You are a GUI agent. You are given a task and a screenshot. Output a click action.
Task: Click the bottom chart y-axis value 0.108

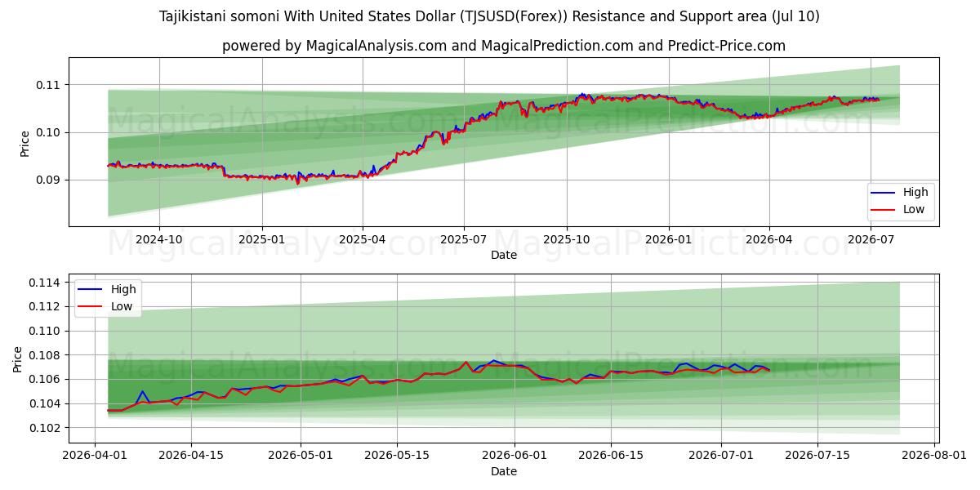pos(45,355)
